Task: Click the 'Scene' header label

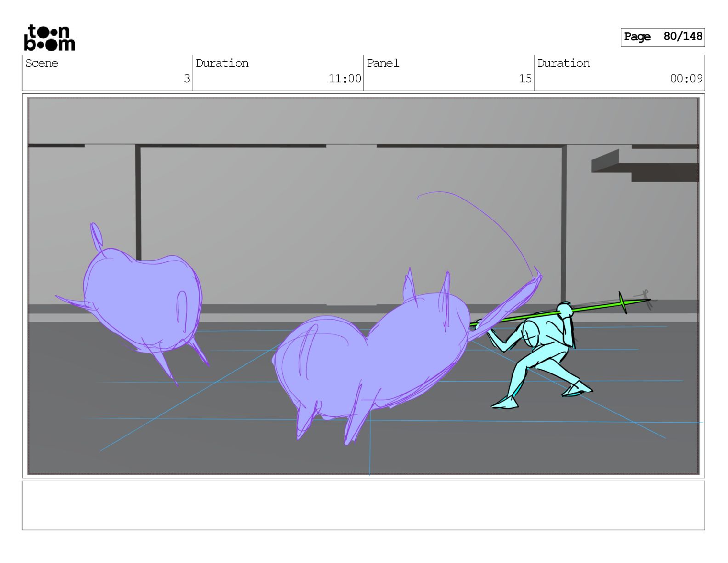Action: click(x=42, y=63)
